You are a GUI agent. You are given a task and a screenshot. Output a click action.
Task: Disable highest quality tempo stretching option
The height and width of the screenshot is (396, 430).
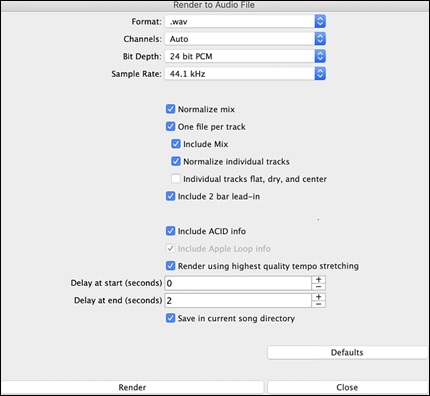pyautogui.click(x=170, y=266)
